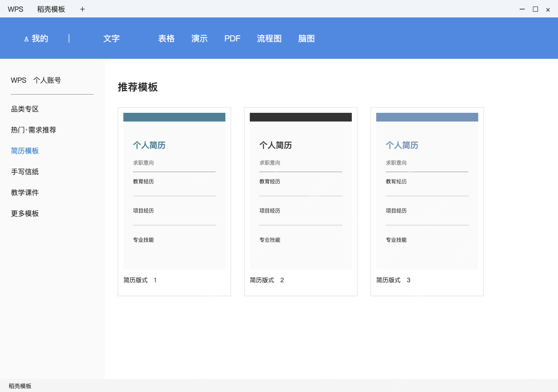Screen dimensions: 558x392
Task: Open the teal 简历版式 1 template thumbnail
Action: tap(174, 191)
